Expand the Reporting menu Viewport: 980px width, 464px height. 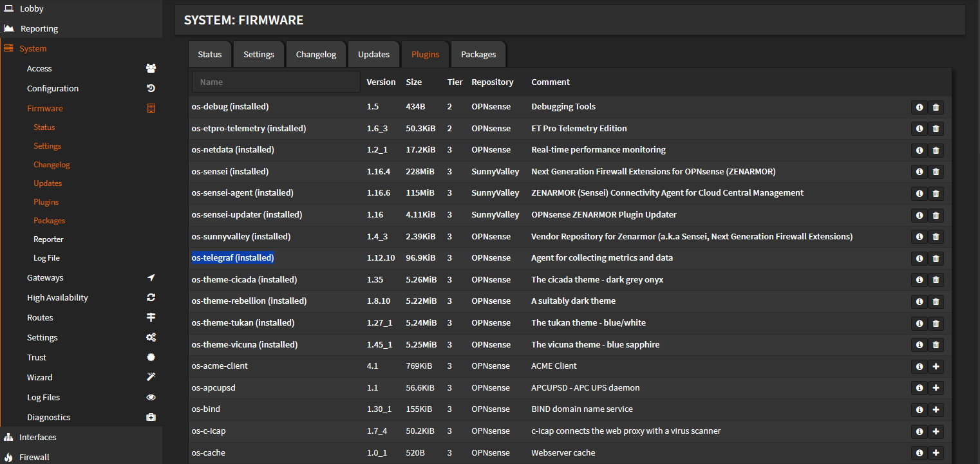click(81, 28)
